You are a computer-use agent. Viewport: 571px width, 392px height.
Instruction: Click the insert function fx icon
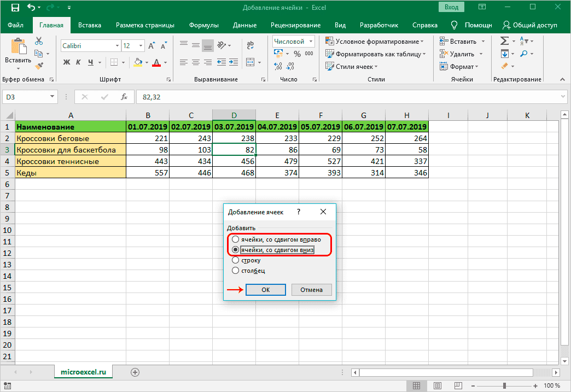tap(124, 97)
